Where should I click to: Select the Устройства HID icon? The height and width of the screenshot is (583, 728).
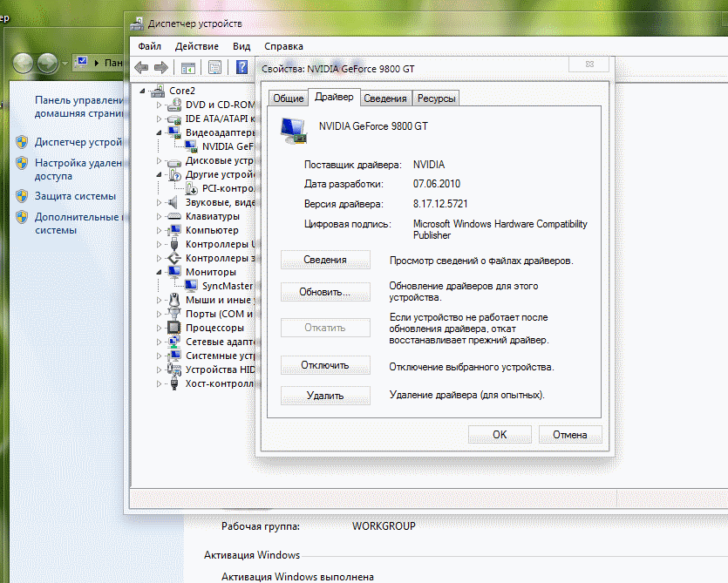point(174,369)
